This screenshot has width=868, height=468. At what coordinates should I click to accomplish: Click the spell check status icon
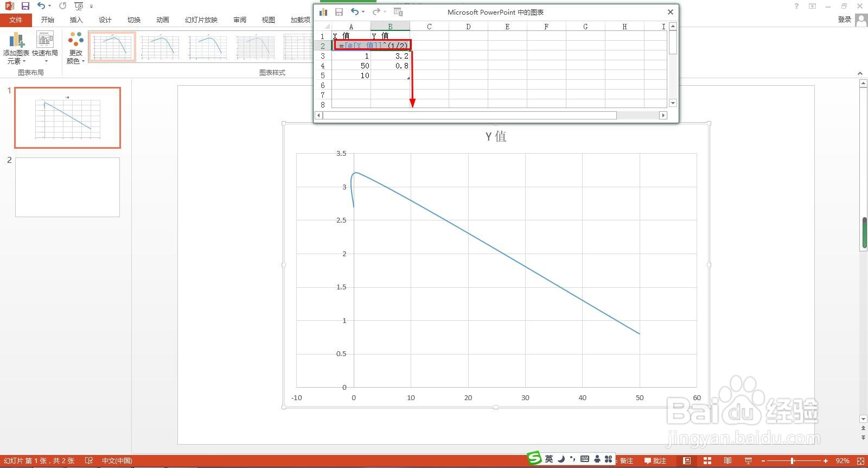[89, 461]
